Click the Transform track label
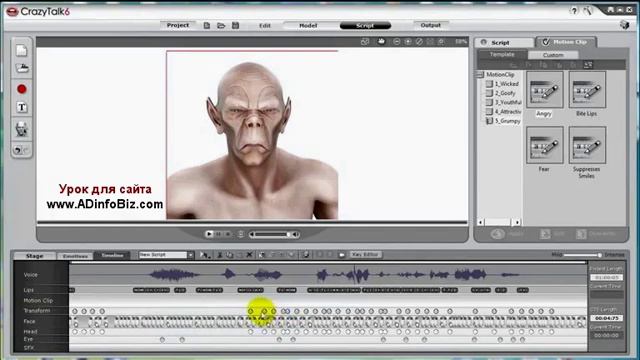640x360 pixels. 37,311
